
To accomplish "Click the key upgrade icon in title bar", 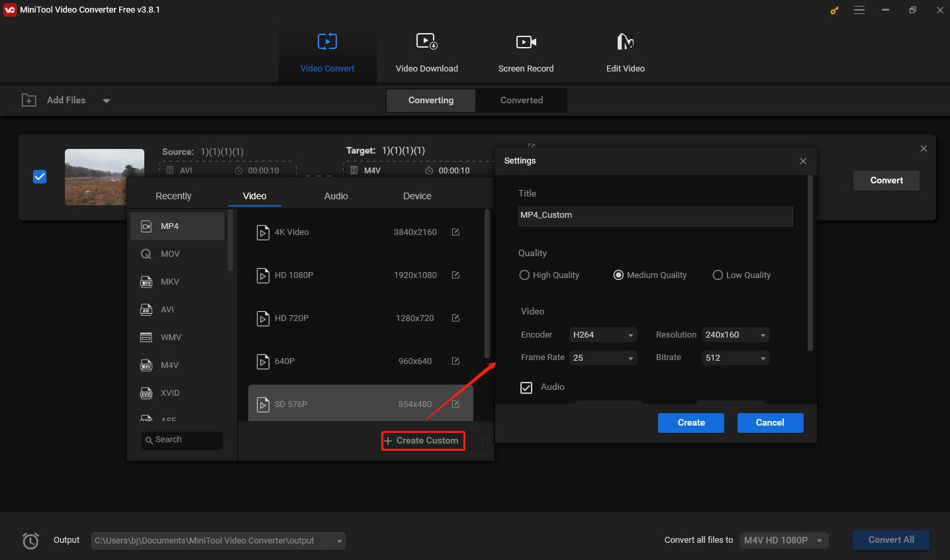I will 834,10.
